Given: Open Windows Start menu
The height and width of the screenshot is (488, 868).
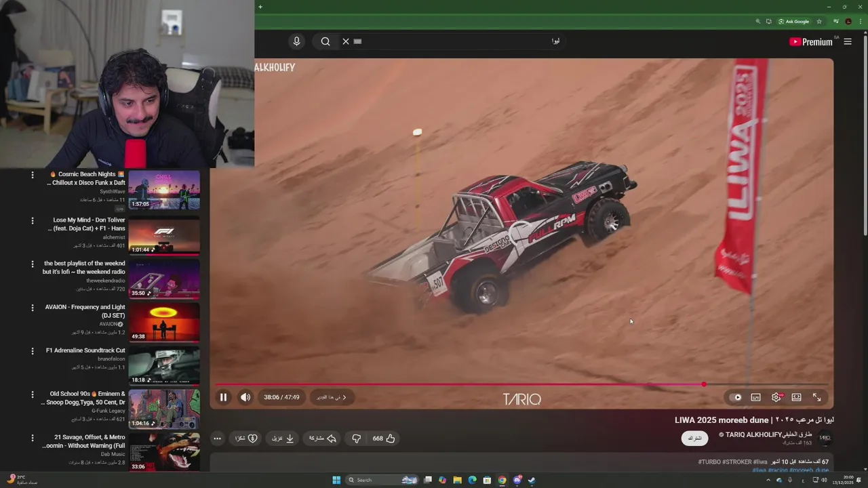Looking at the screenshot, I should pos(336,480).
